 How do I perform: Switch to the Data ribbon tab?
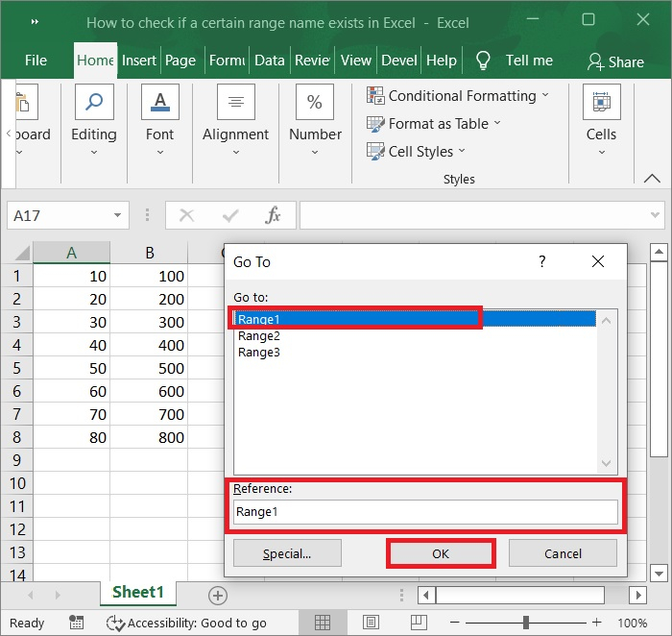point(269,61)
